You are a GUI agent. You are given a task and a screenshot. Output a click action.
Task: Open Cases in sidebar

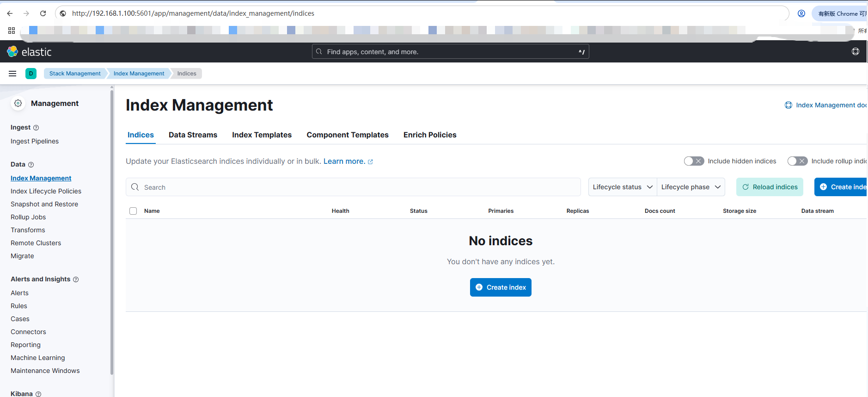point(20,319)
